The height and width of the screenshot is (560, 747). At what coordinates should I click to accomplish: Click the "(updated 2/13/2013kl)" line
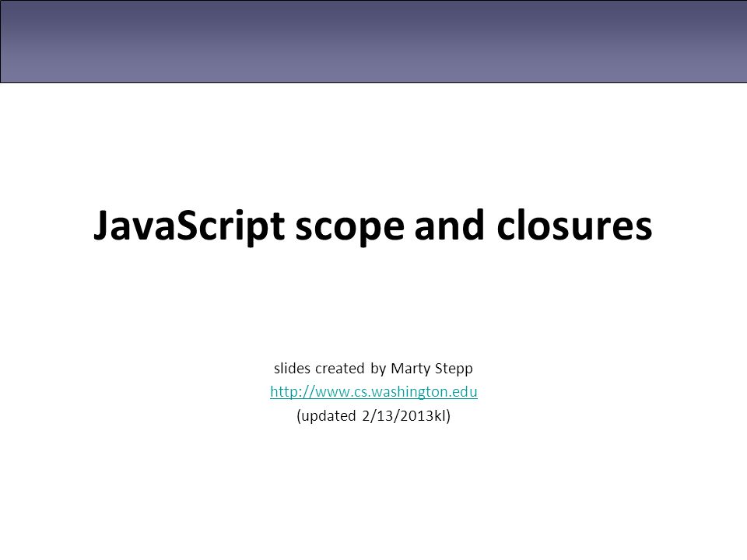click(373, 415)
